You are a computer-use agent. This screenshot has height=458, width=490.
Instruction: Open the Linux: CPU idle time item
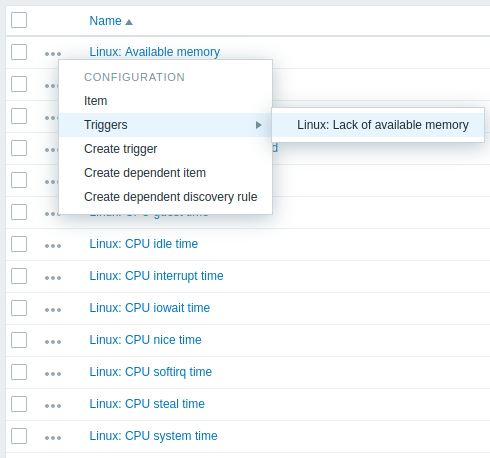tap(144, 244)
